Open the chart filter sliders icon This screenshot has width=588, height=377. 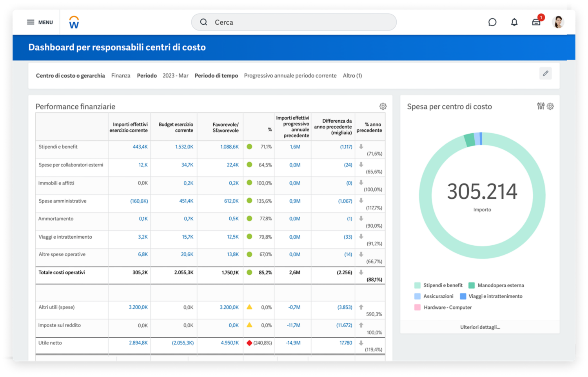tap(541, 106)
